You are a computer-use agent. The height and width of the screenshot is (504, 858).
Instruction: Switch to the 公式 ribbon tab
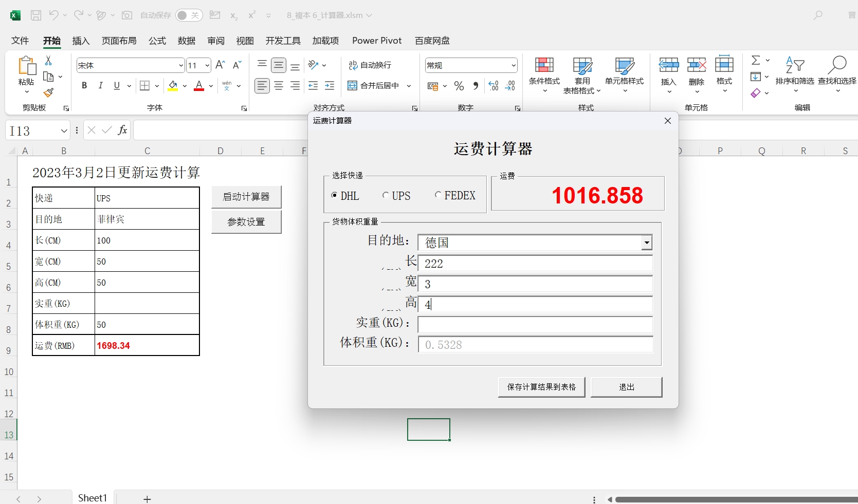pos(157,41)
